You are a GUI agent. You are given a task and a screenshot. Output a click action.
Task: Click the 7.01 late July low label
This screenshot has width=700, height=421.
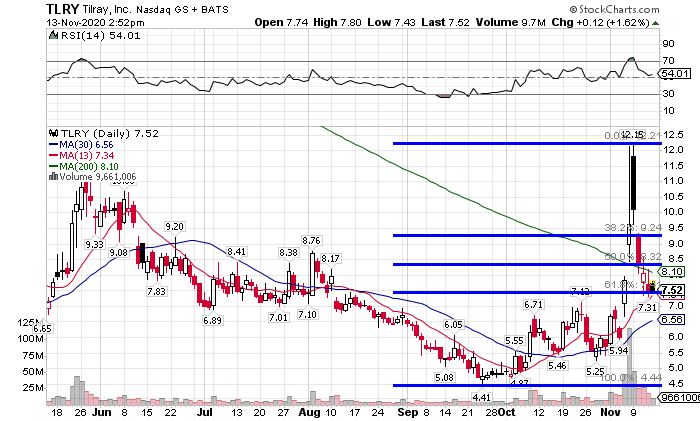279,317
